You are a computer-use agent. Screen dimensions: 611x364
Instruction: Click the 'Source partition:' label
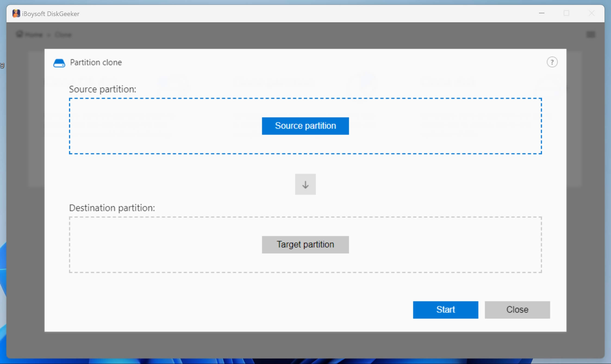pyautogui.click(x=102, y=89)
